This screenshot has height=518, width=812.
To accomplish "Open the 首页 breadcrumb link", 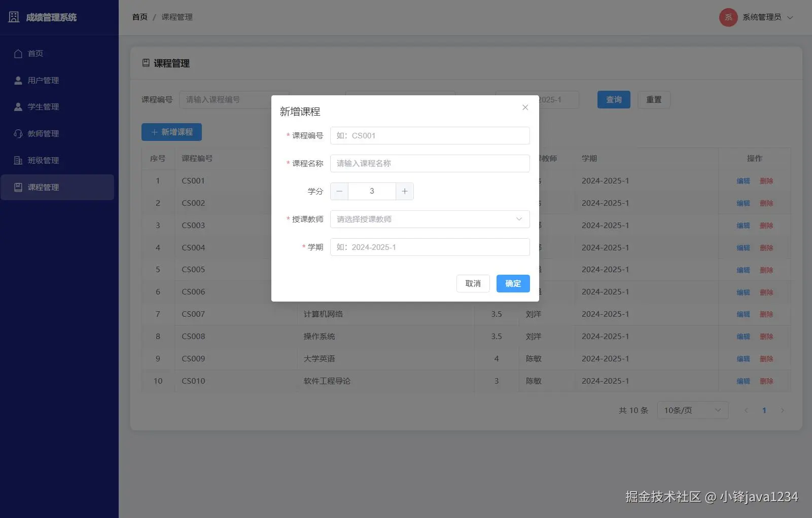I will tap(139, 17).
